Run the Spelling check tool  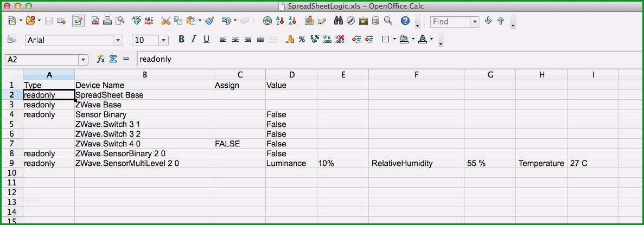(x=137, y=21)
